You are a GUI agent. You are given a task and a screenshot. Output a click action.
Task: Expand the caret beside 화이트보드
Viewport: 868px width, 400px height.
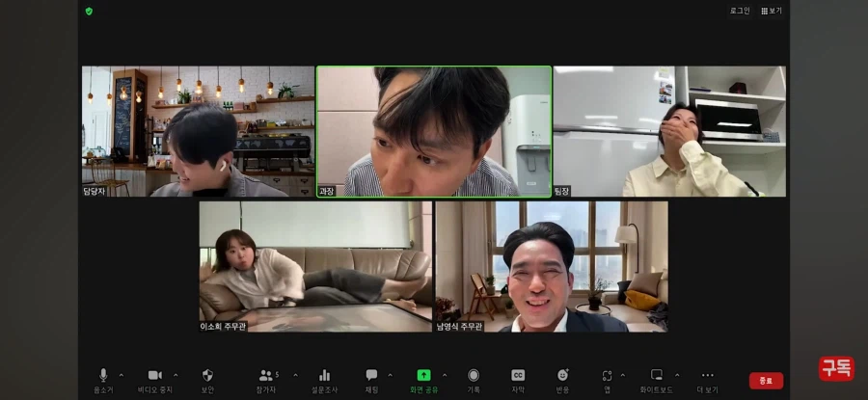(676, 375)
